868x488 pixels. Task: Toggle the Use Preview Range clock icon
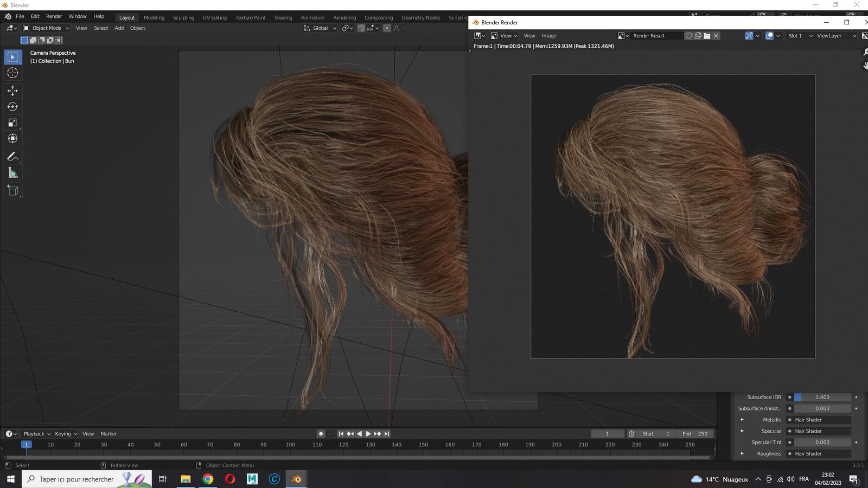(x=631, y=434)
